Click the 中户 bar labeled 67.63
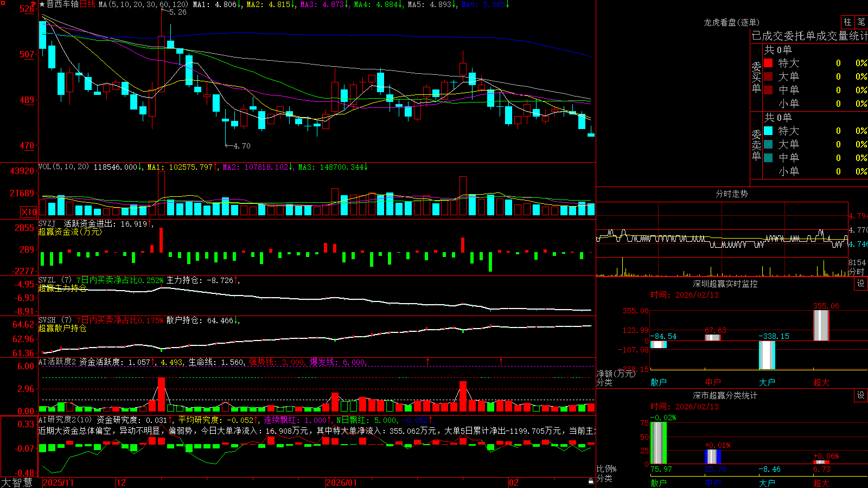The height and width of the screenshot is (488, 868). 713,338
